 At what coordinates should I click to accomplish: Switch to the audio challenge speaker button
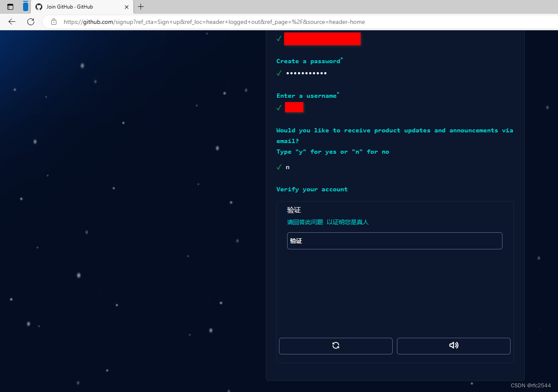pyautogui.click(x=454, y=346)
